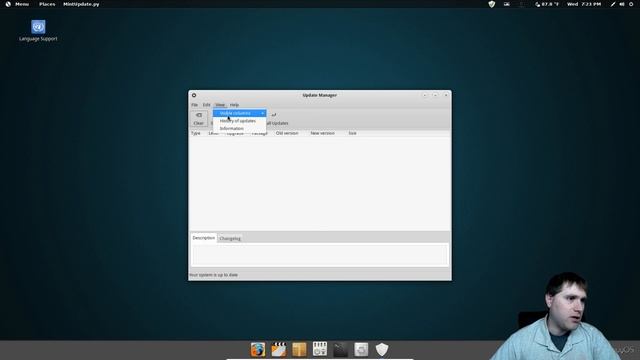The image size is (640, 360).
Task: Minimize the Update Manager window
Action: click(x=424, y=95)
